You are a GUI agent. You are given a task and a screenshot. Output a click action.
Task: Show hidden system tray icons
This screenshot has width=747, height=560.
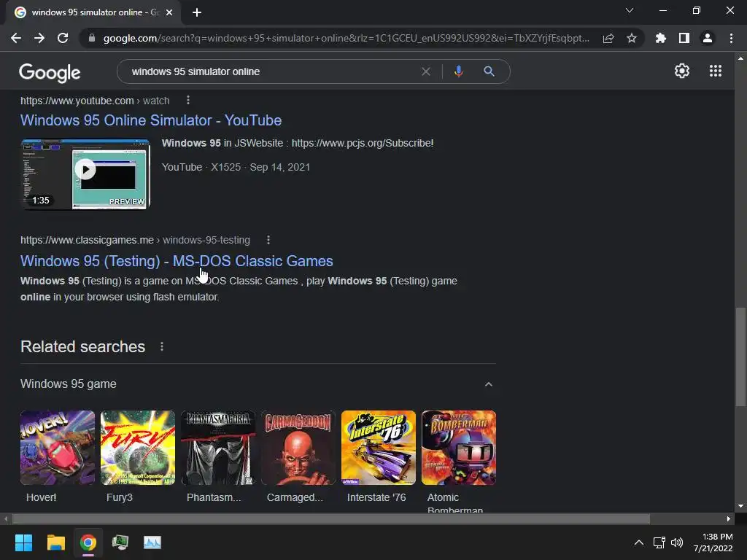coord(639,542)
